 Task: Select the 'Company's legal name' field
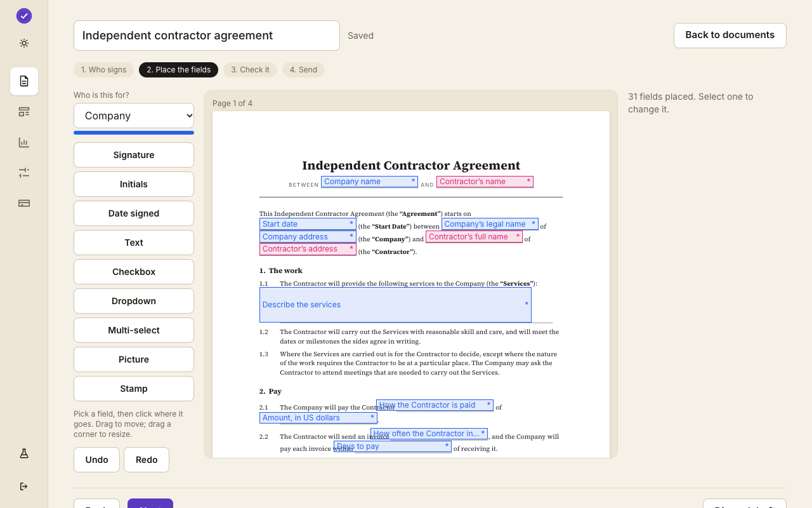coord(490,224)
